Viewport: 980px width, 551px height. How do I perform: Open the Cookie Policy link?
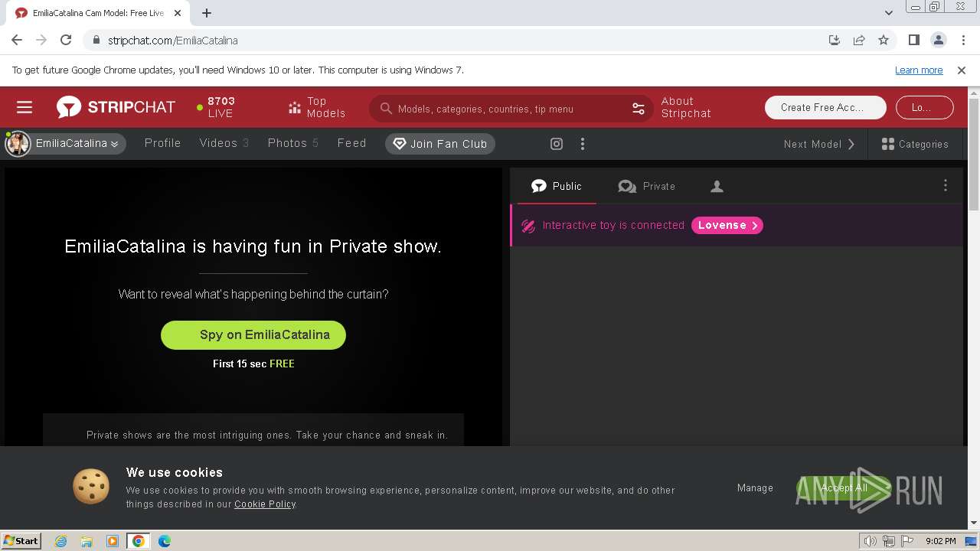[265, 504]
